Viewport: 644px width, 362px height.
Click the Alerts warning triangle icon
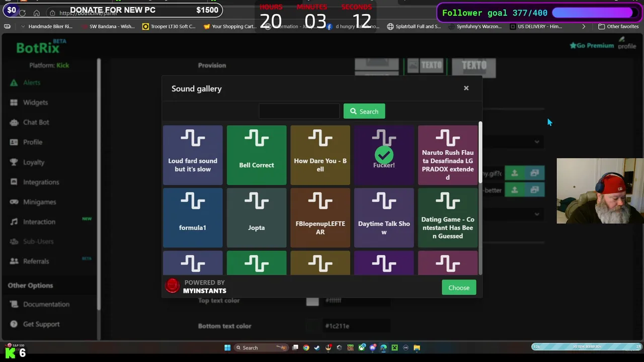14,82
